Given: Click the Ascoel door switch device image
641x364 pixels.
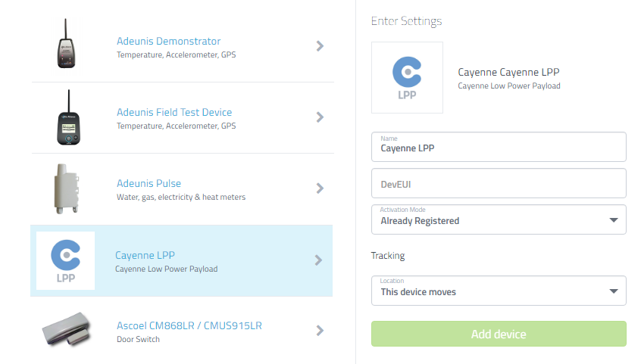Looking at the screenshot, I should (x=66, y=329).
